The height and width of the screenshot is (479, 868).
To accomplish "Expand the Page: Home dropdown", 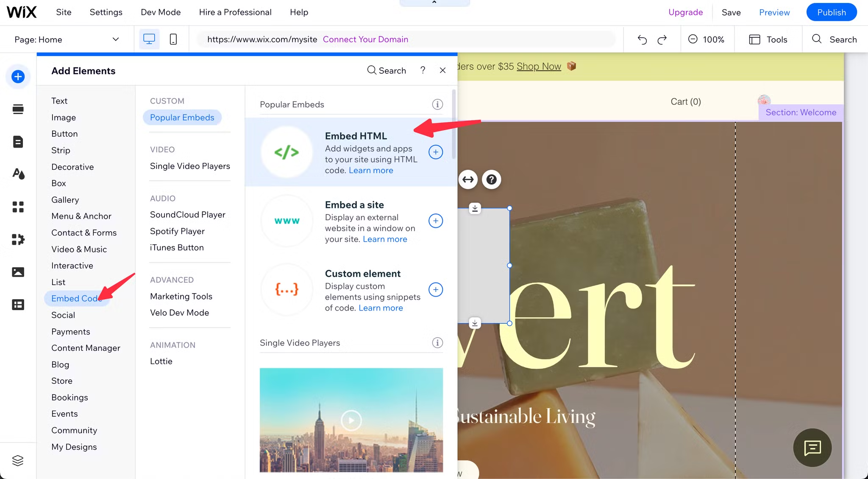I will coord(115,39).
